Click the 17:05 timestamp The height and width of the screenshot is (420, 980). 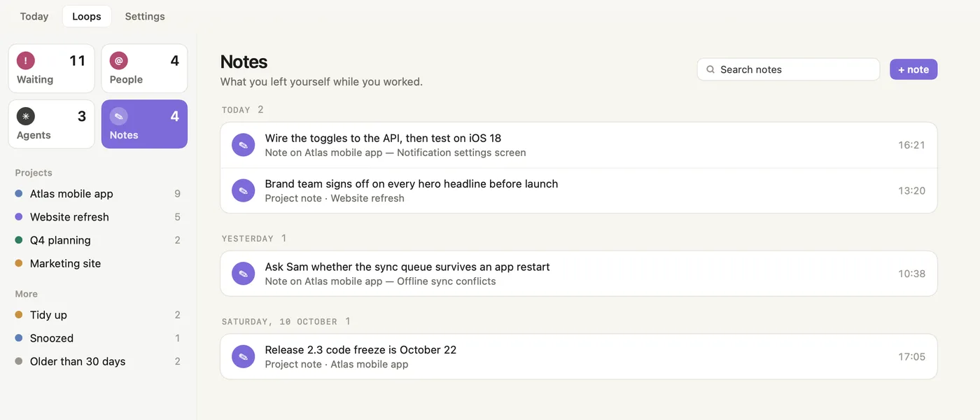point(911,356)
